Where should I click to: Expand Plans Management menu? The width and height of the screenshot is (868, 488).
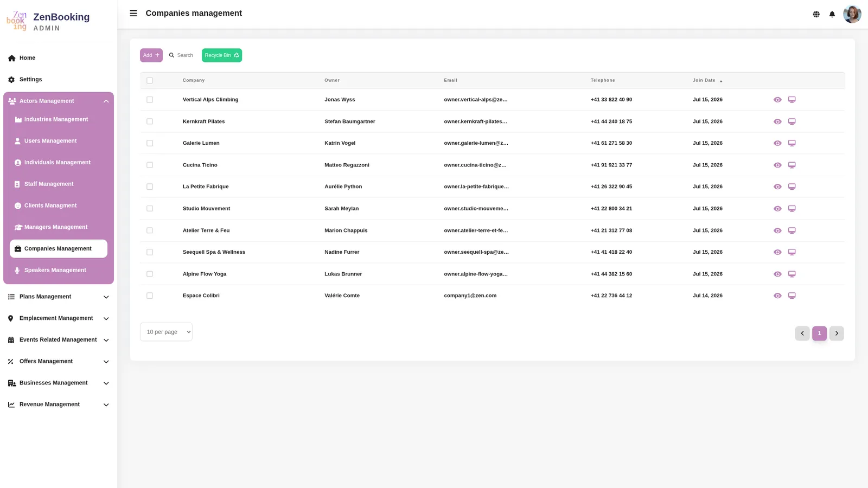tap(59, 297)
